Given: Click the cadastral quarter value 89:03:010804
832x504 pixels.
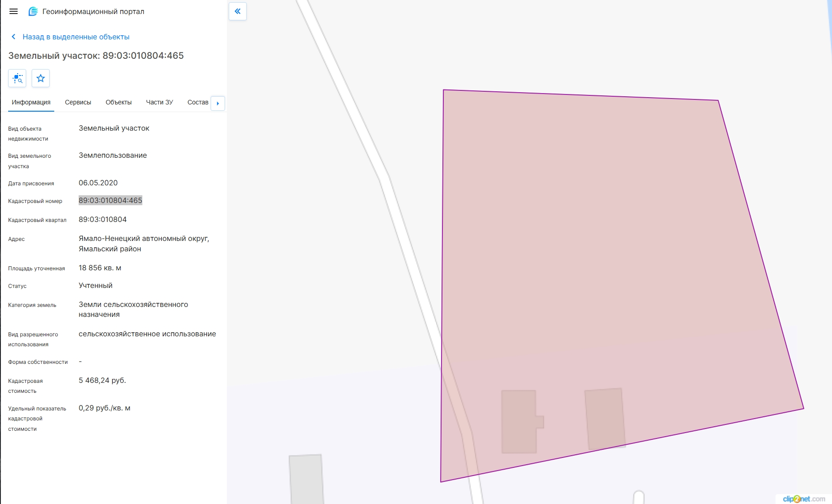Looking at the screenshot, I should pos(103,219).
